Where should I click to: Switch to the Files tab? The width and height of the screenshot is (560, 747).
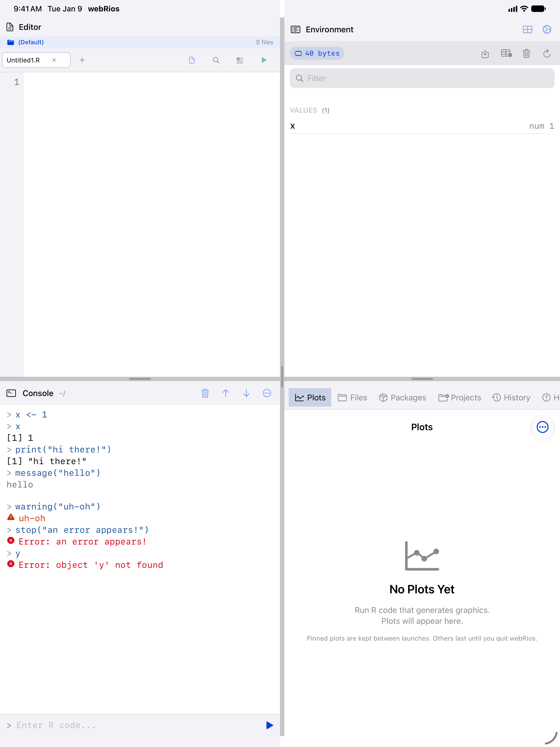tap(352, 397)
